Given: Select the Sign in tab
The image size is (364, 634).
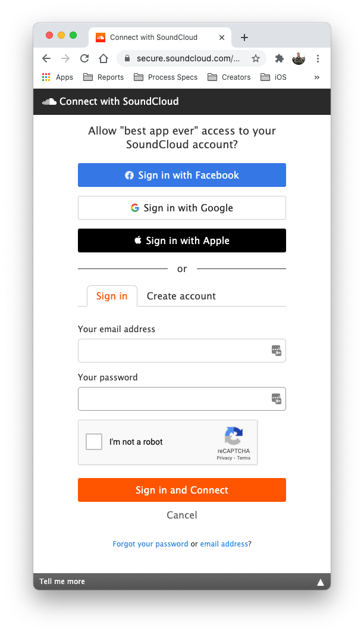Looking at the screenshot, I should (112, 296).
